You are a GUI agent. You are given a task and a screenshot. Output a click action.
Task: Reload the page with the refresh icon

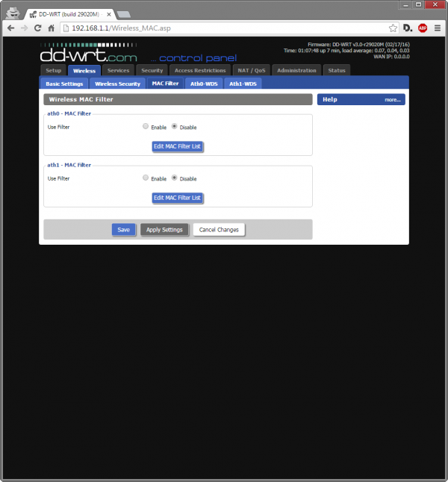point(38,28)
